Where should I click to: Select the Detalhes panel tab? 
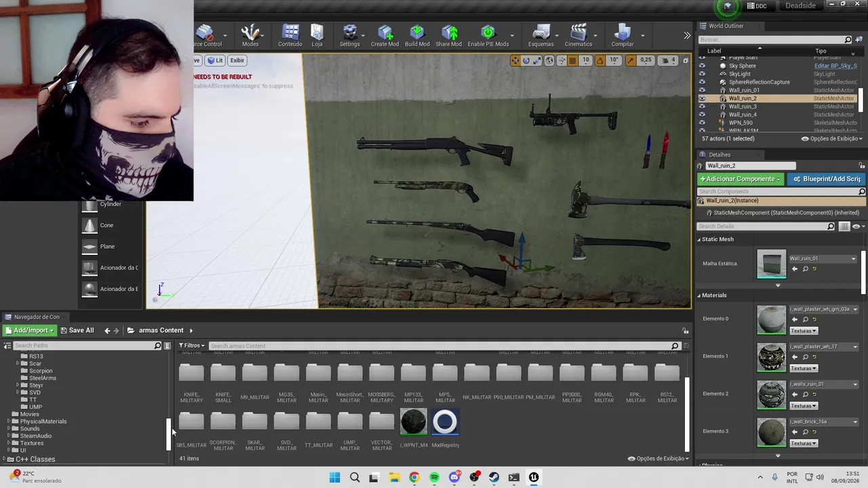(x=719, y=155)
